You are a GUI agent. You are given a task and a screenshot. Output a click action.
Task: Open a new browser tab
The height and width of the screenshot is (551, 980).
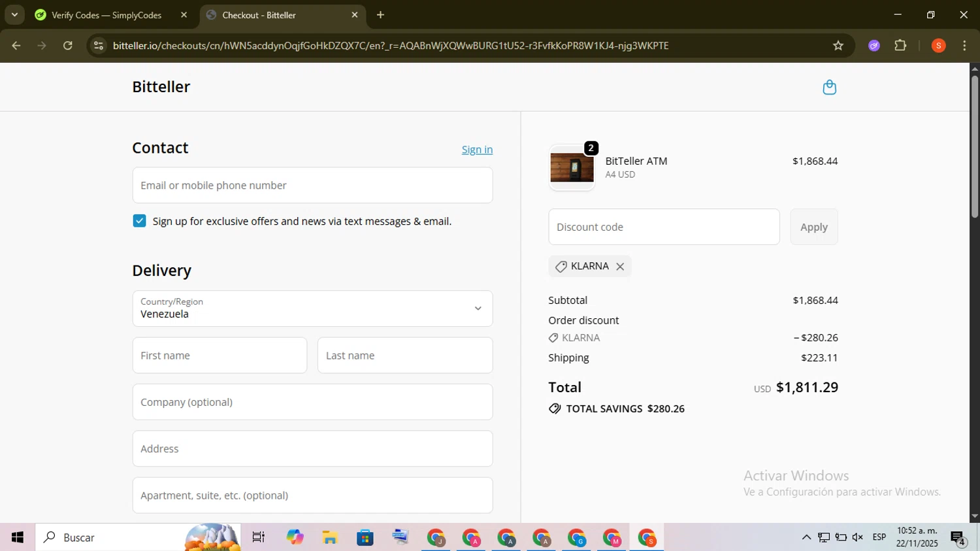[x=381, y=15]
